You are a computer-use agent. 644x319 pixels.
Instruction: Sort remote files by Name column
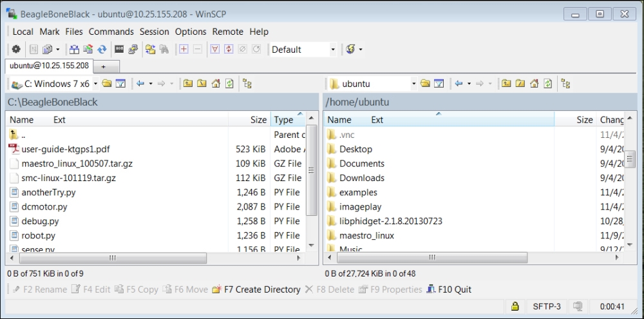[439, 120]
